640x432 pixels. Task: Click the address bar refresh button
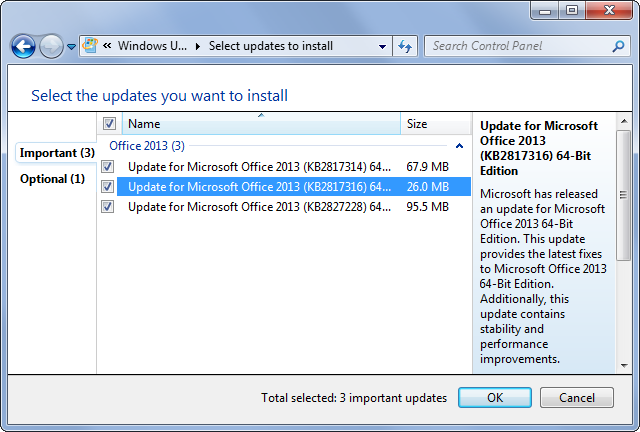406,46
